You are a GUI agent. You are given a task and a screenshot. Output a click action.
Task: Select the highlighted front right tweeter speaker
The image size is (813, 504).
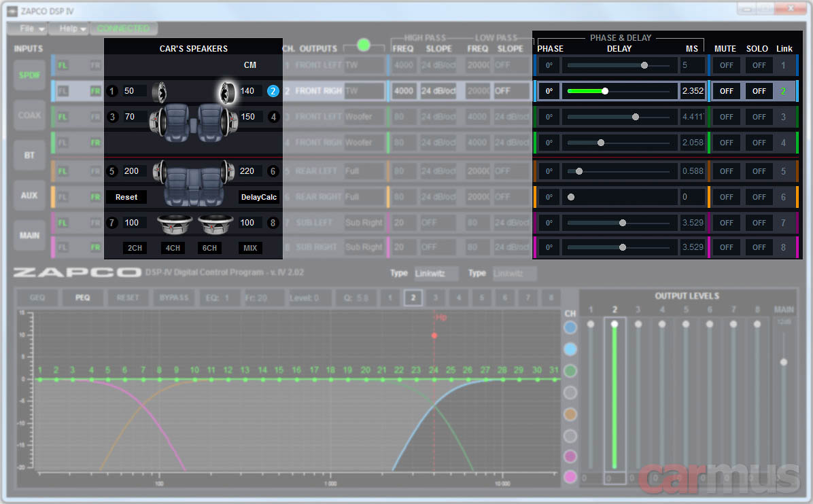tap(227, 92)
